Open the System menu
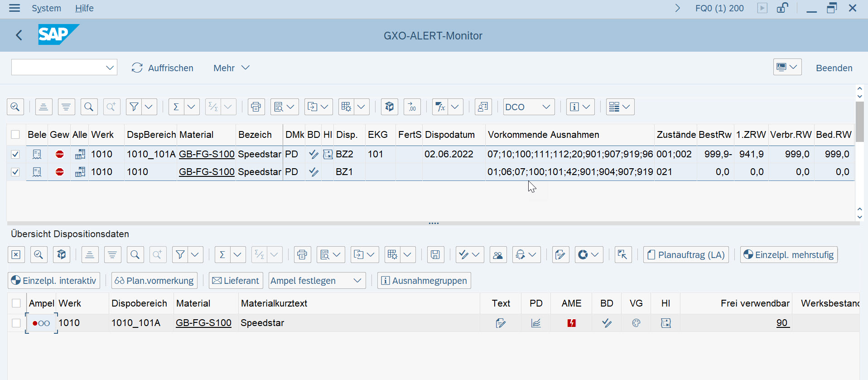 (46, 8)
